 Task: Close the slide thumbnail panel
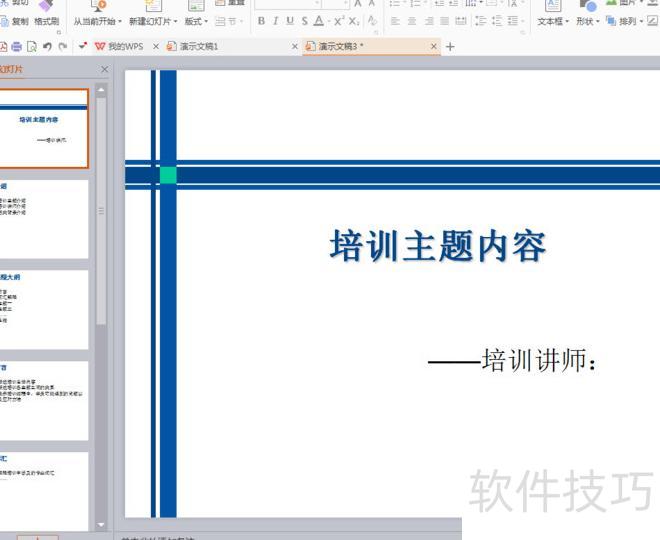[105, 69]
